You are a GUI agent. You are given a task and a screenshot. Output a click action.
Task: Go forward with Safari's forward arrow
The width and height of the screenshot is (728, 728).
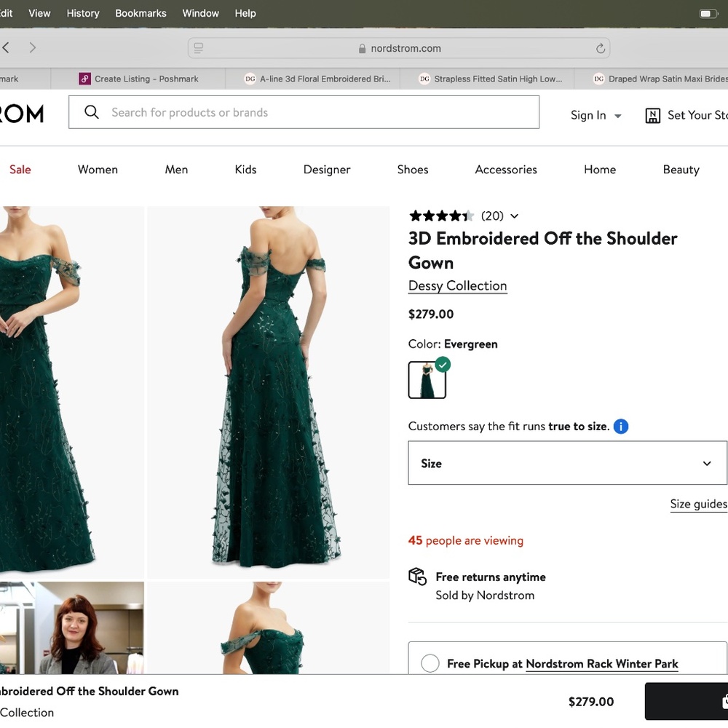pos(32,47)
